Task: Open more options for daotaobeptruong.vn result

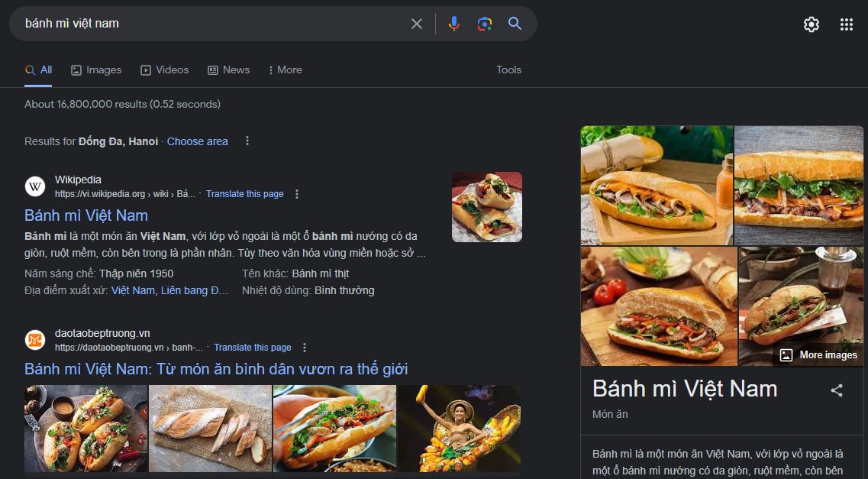Action: (305, 347)
